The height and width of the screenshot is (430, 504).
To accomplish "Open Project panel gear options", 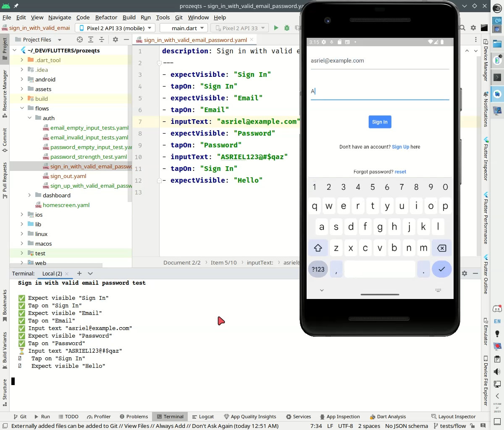I will tap(115, 39).
